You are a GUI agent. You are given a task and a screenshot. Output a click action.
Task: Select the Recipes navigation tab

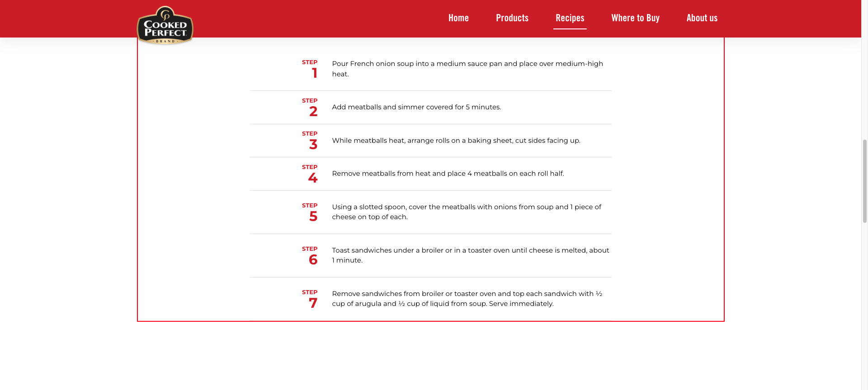tap(570, 18)
